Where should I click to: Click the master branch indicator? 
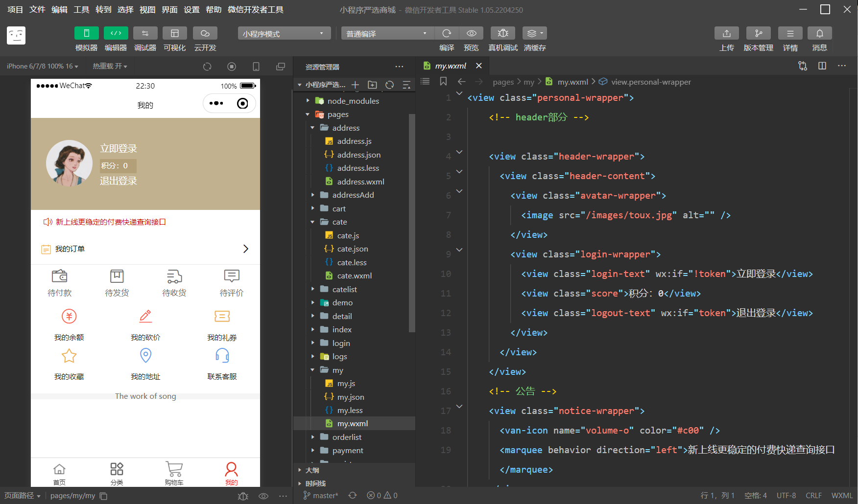pyautogui.click(x=321, y=496)
